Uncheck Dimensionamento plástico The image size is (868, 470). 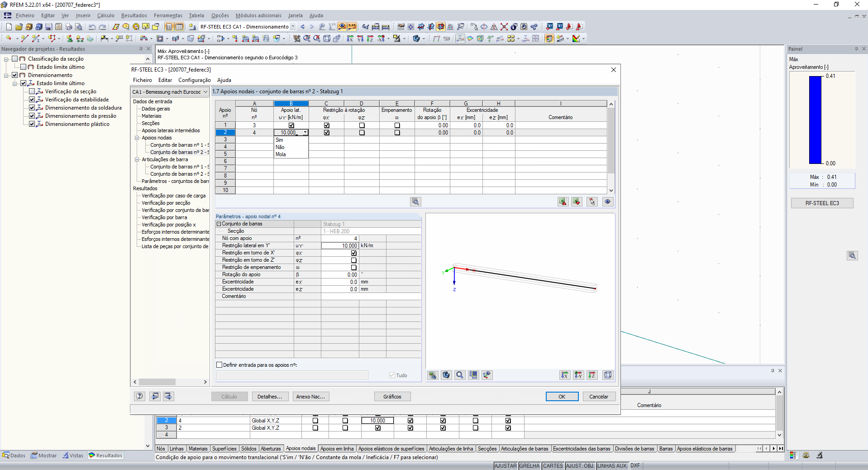click(32, 124)
